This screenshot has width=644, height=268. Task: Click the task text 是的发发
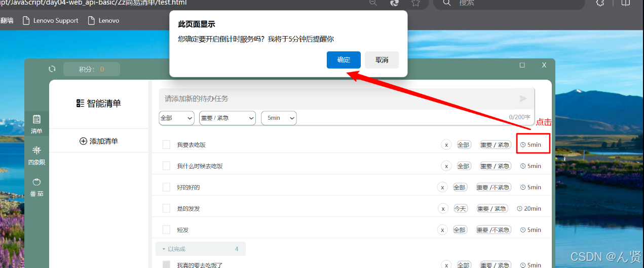188,208
